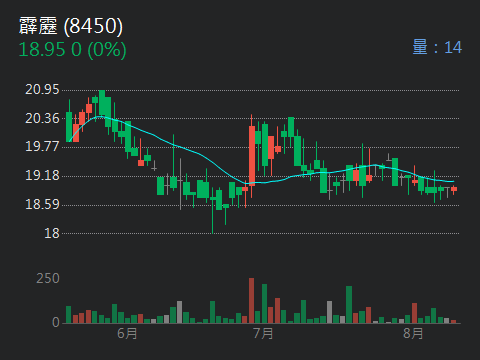The image size is (480, 360).
Task: Click the 8月 date axis label
Action: [413, 333]
